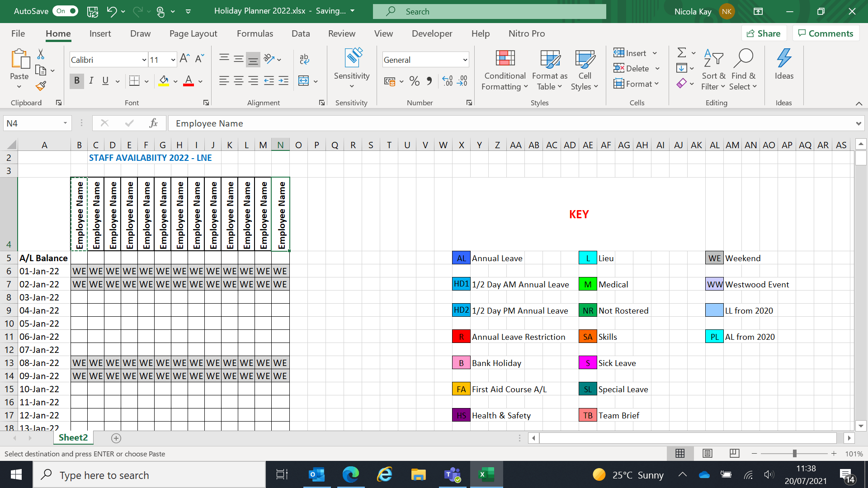This screenshot has width=868, height=488.
Task: Open the Comments pane button
Action: point(826,33)
